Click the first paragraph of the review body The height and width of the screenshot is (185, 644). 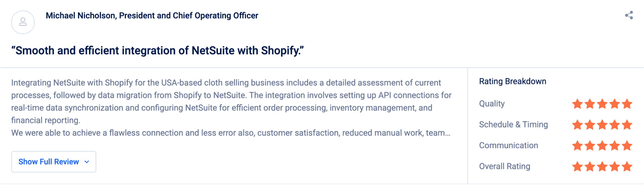point(231,101)
